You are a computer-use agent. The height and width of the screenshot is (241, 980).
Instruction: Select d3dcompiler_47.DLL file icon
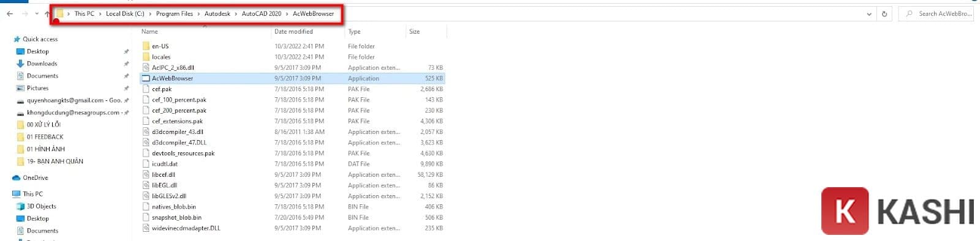(146, 143)
